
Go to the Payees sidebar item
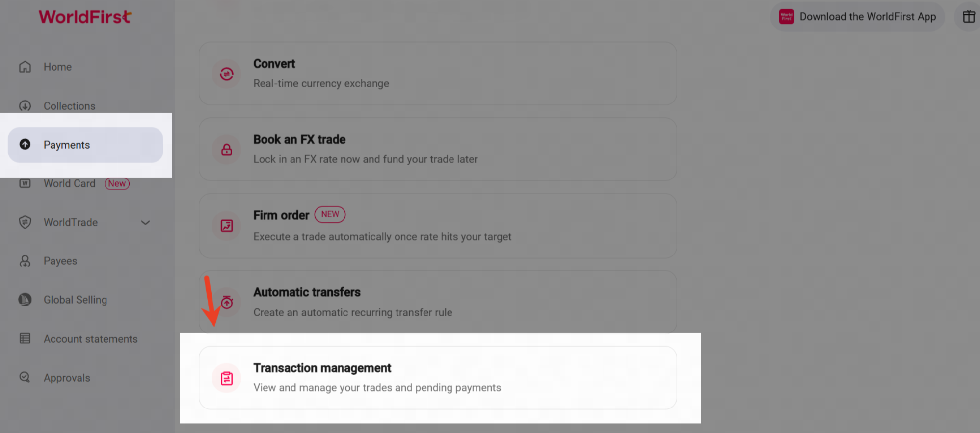(60, 261)
